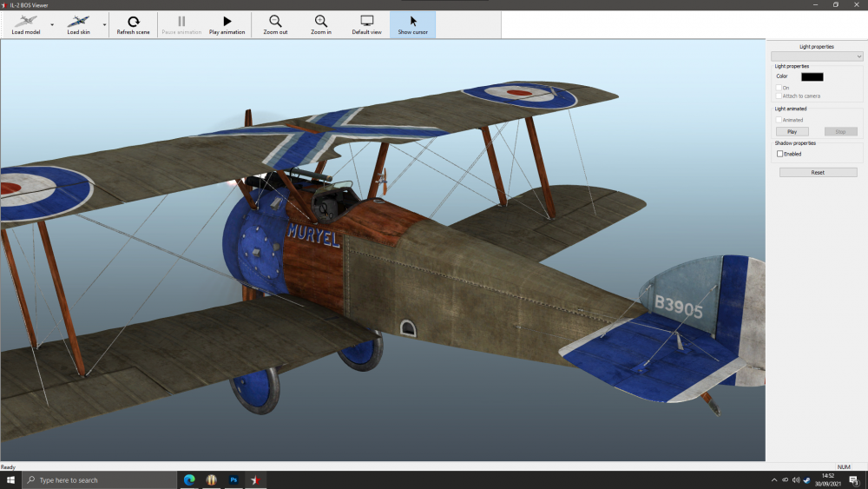Open Photoshop from the taskbar
The image size is (868, 489).
(233, 479)
